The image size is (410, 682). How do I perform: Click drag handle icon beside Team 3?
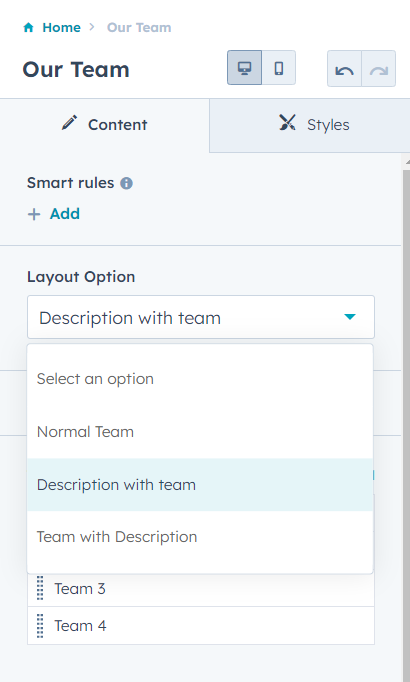tap(40, 588)
